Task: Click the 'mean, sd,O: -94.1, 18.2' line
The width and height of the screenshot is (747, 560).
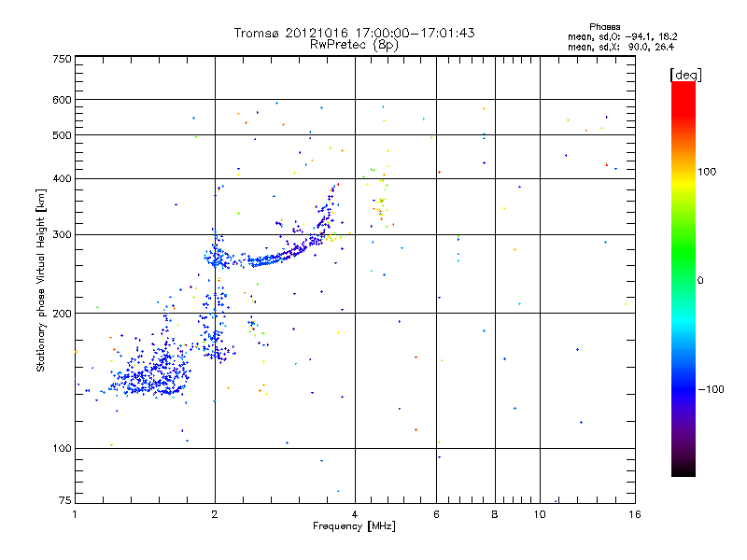Action: click(x=623, y=36)
